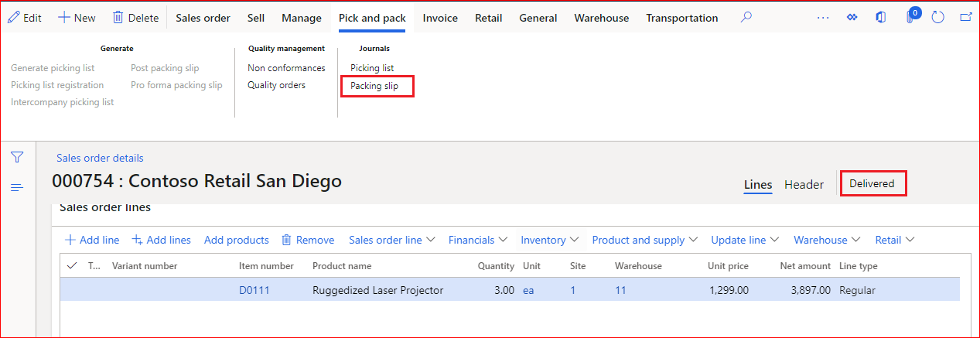Screen dimensions: 980x338
Task: Delete the sales order
Action: [x=135, y=18]
